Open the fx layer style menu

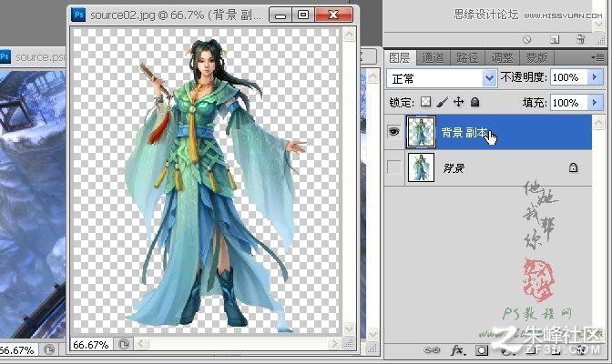tap(457, 350)
